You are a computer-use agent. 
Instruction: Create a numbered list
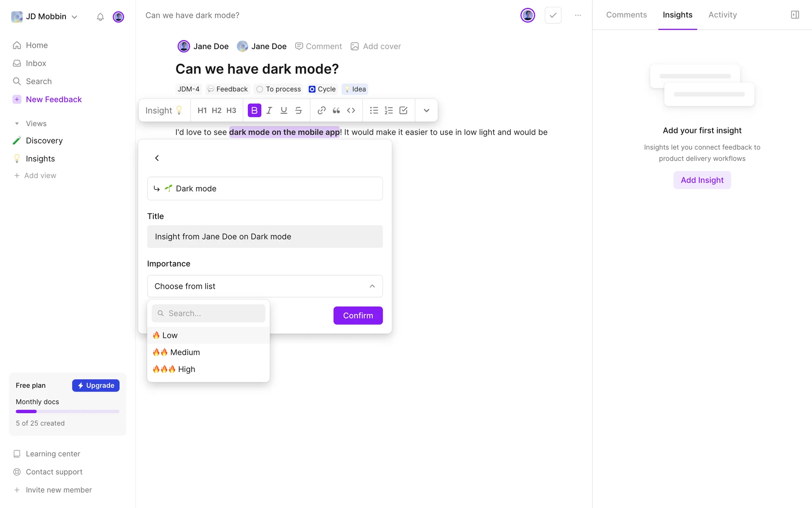389,110
